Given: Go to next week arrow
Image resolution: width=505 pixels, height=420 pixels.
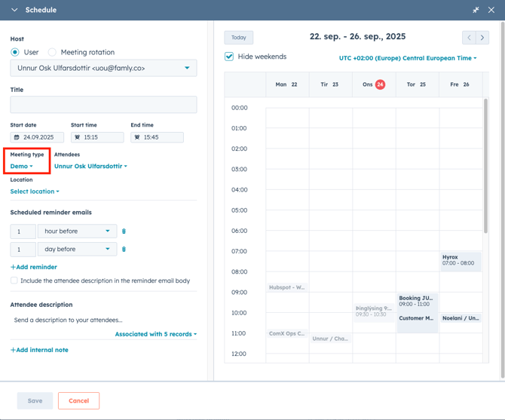Looking at the screenshot, I should click(482, 37).
